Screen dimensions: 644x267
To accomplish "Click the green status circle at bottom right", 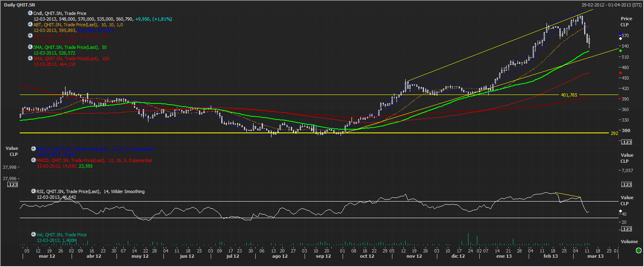I will [x=639, y=250].
